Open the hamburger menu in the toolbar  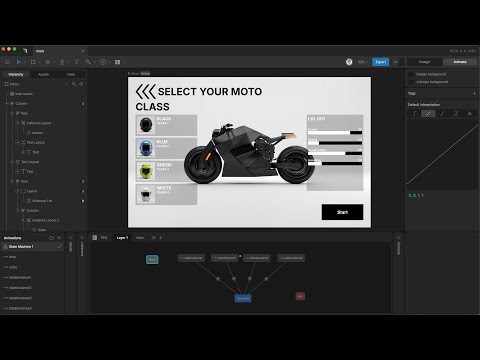7,62
